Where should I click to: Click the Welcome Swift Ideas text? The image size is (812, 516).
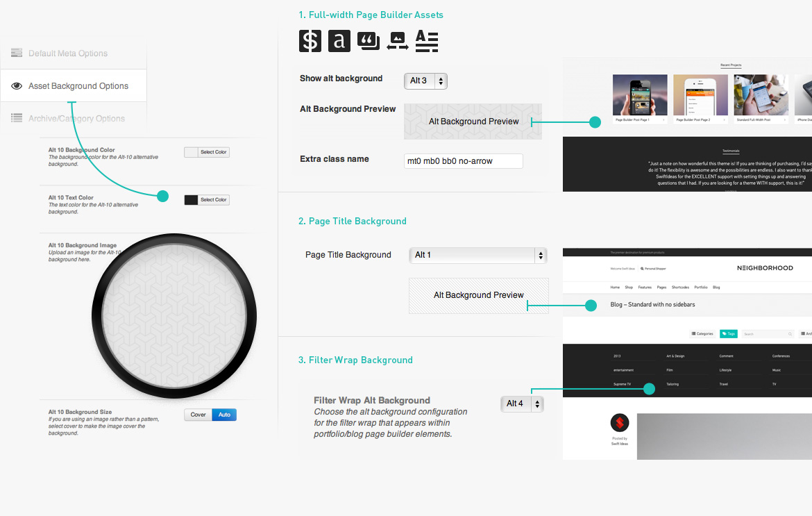tap(623, 269)
